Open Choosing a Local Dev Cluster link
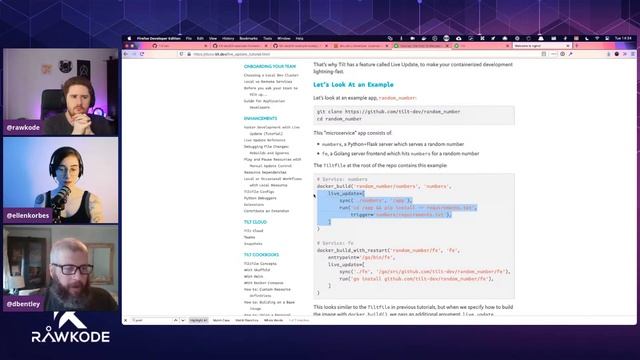 point(271,75)
